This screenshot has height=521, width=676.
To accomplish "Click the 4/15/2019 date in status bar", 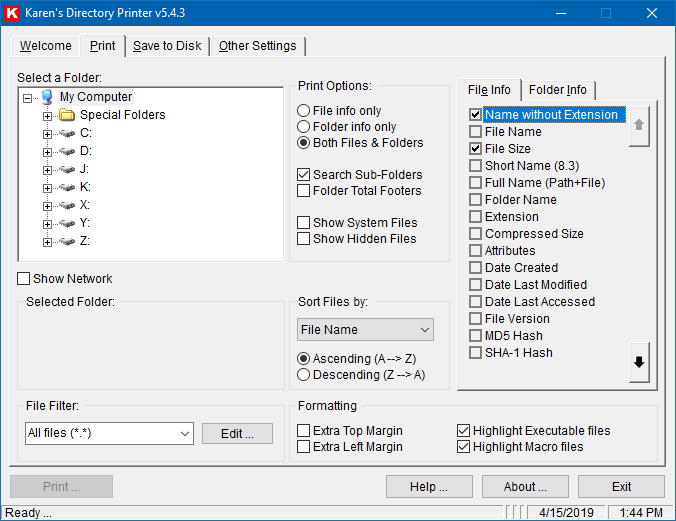I will [566, 513].
